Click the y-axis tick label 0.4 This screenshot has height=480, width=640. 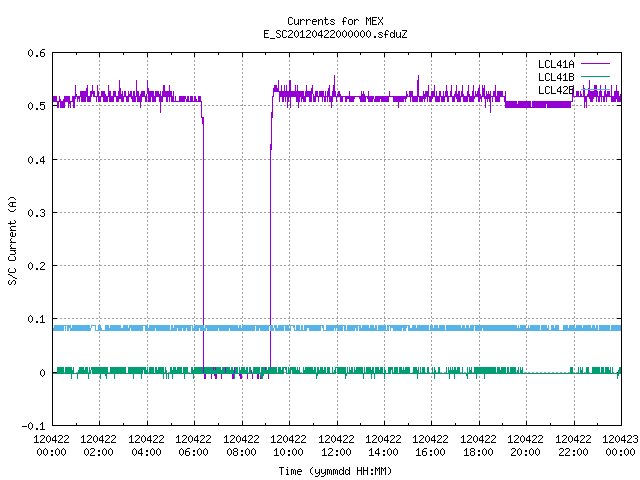[36, 160]
